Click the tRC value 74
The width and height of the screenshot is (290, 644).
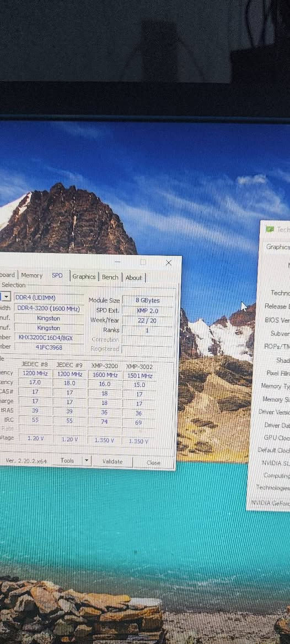tap(105, 422)
